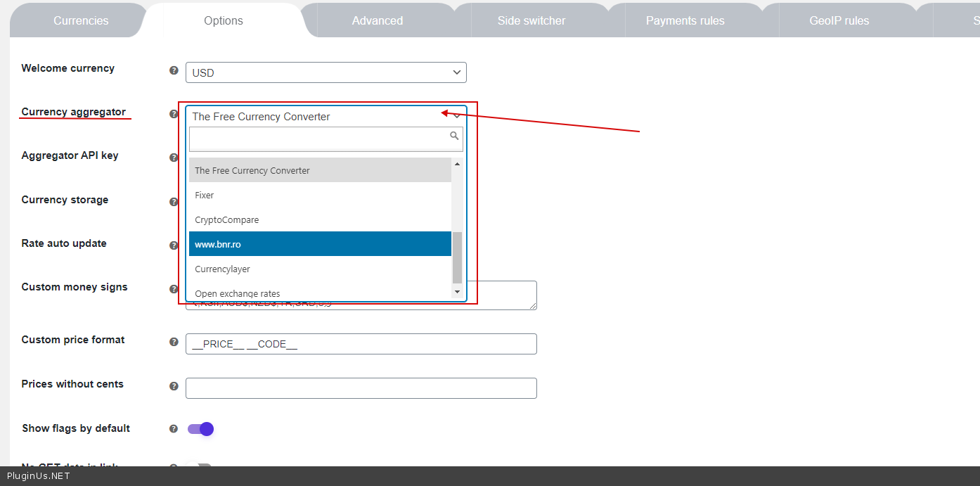
Task: Click help icon beside Show flags by default
Action: 174,428
